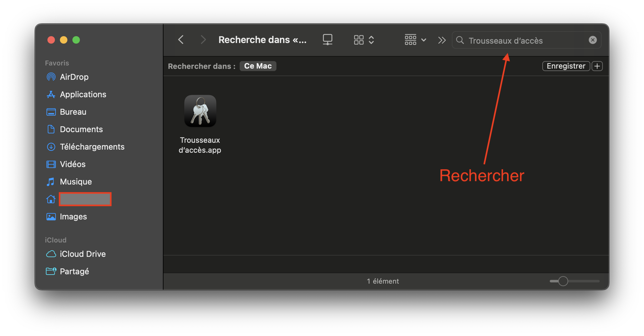Click the iCloud Drive cloud icon
Image resolution: width=644 pixels, height=336 pixels.
[51, 254]
